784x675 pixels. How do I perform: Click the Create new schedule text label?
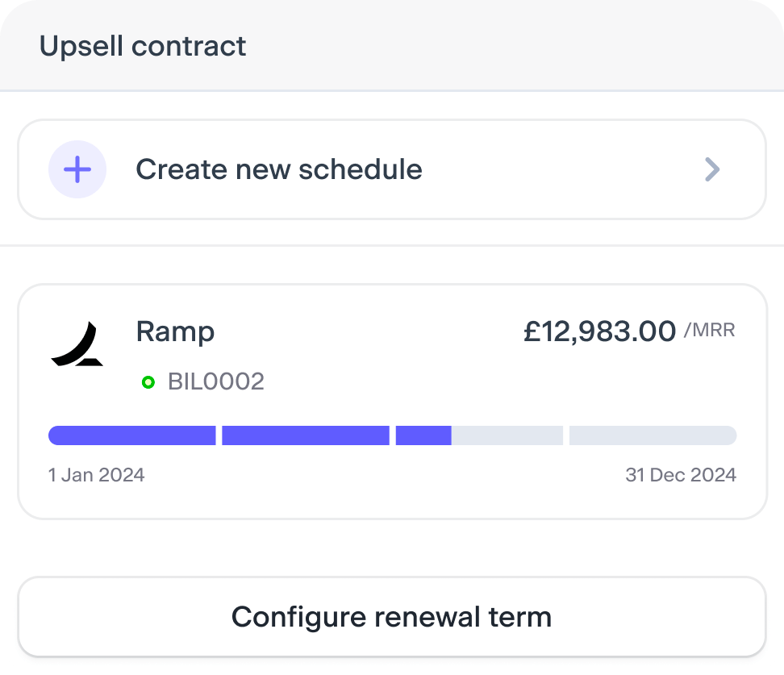[279, 169]
